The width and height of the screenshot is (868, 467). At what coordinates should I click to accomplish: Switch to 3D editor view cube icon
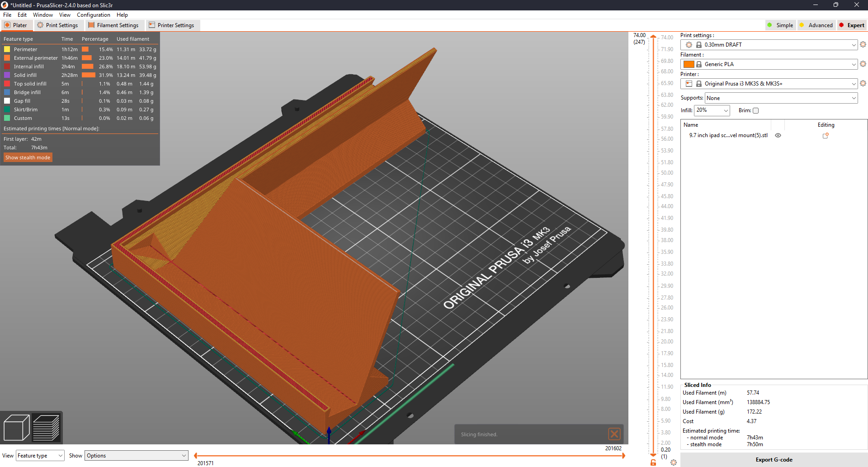(16, 427)
